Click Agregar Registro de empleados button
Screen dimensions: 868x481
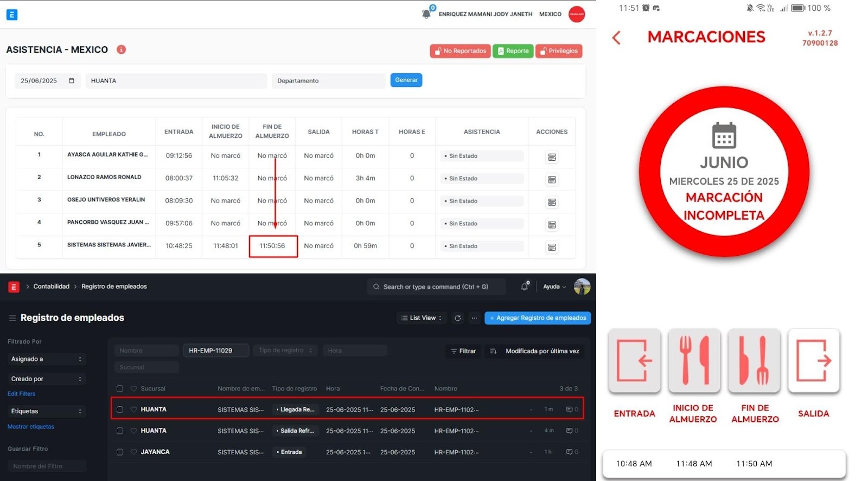(537, 318)
